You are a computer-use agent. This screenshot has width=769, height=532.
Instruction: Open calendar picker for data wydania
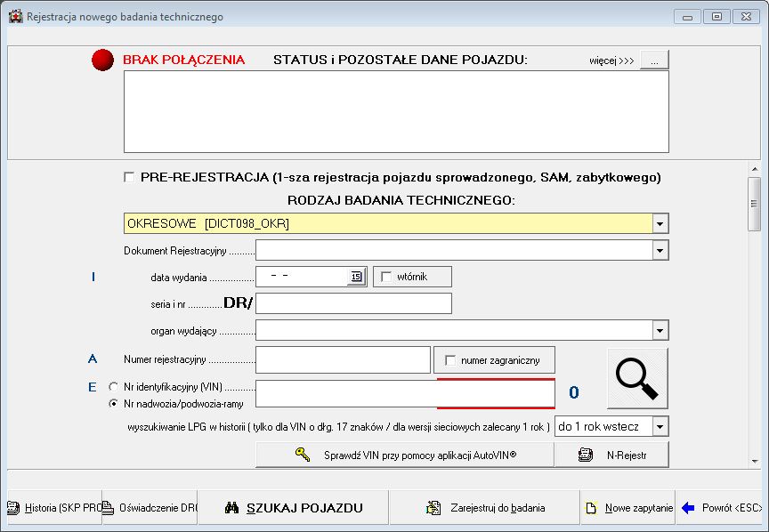pos(356,277)
